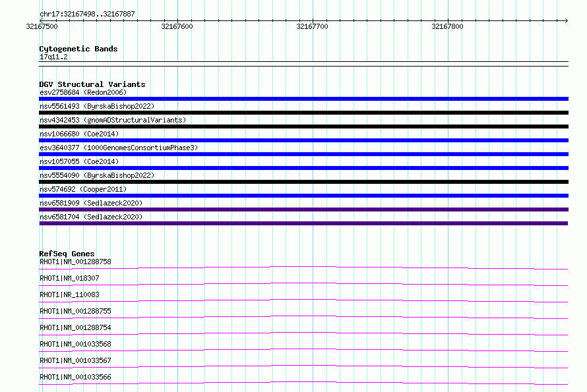Image resolution: width=587 pixels, height=392 pixels.
Task: Select the RefSeq Genes track title
Action: click(x=67, y=254)
